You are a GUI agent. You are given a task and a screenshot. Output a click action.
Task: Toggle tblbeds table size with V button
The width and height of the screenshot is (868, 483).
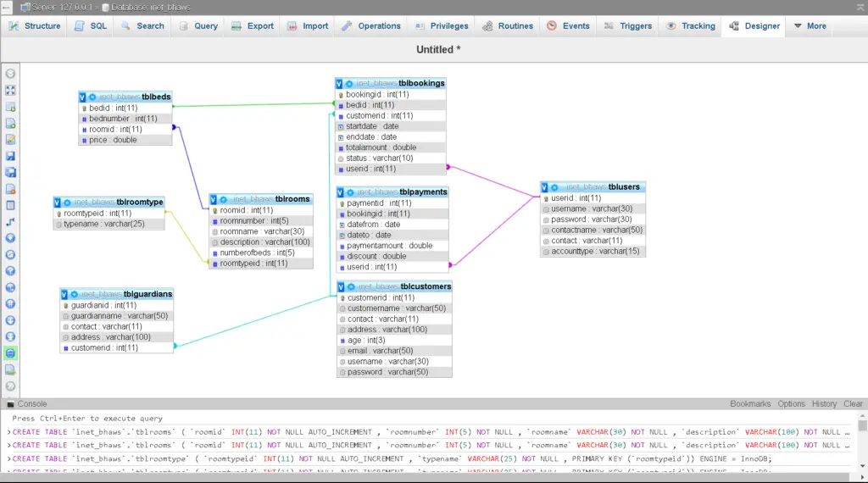[82, 97]
